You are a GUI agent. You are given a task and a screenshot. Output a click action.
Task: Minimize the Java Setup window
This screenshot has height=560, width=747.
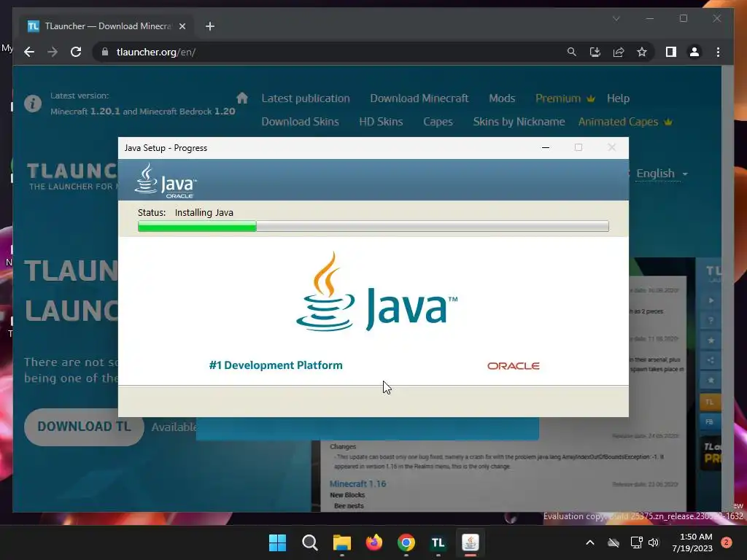coord(546,147)
